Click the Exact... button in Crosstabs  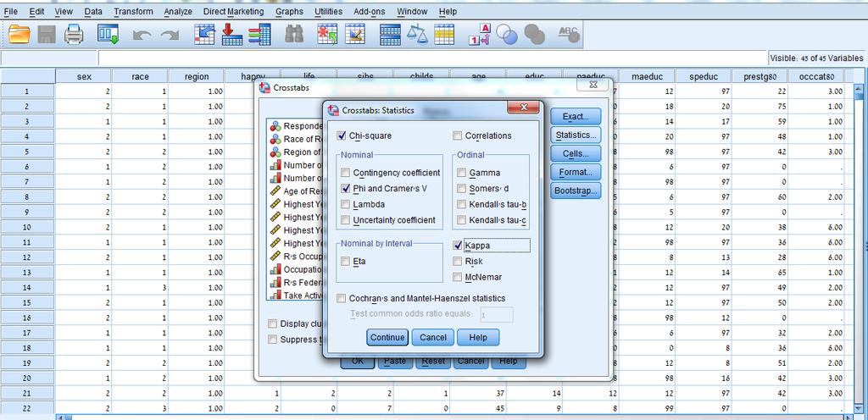[576, 117]
